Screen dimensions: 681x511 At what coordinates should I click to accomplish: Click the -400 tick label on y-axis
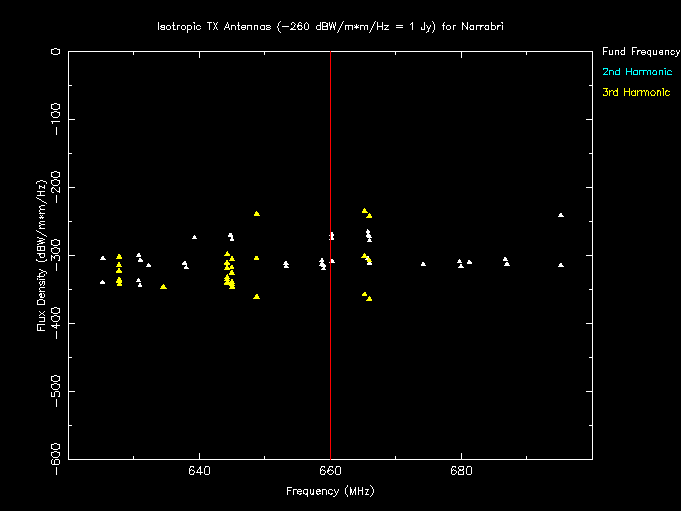click(56, 323)
